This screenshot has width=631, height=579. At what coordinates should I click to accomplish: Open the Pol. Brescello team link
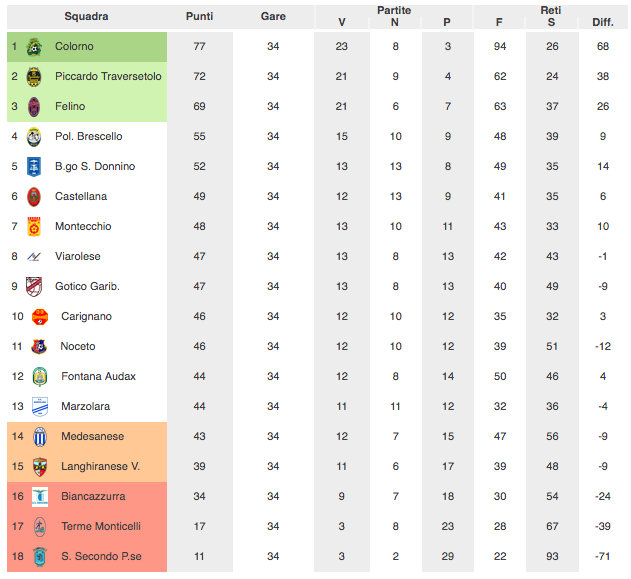click(x=89, y=136)
